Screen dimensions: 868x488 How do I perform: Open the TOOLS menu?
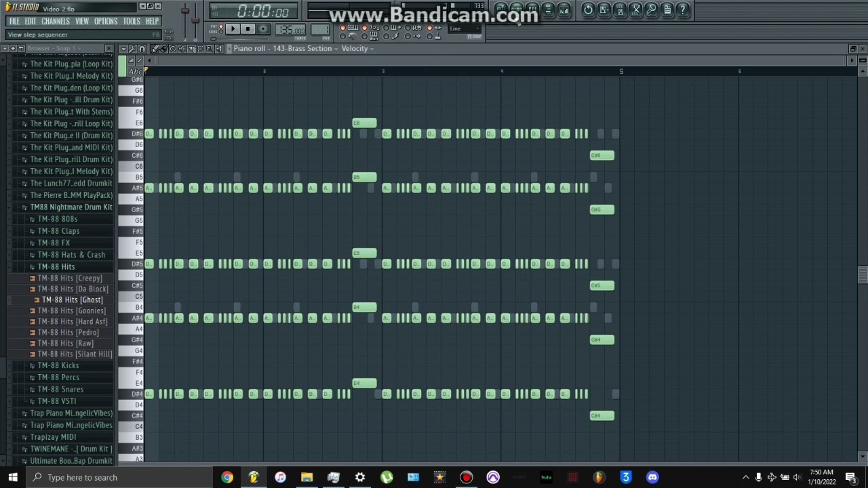point(132,21)
